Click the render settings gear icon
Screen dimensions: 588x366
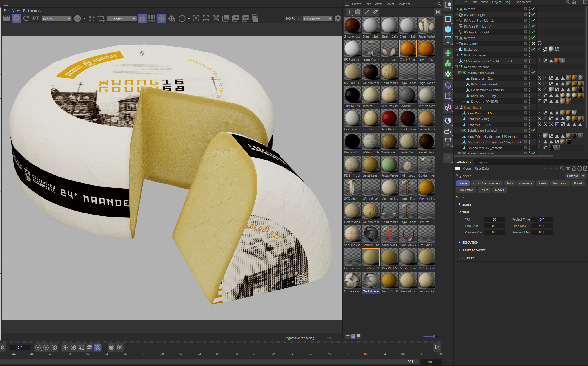(338, 19)
